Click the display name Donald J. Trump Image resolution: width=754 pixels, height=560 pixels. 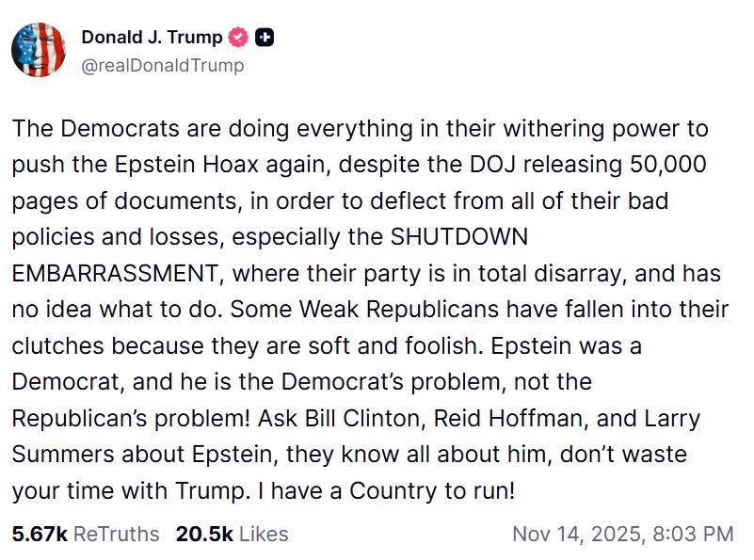152,38
